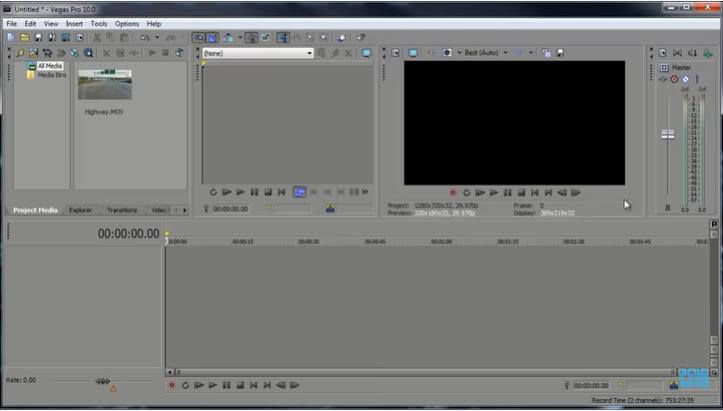Open preview Project Video Properties icon
The height and width of the screenshot is (411, 723).
click(x=396, y=53)
